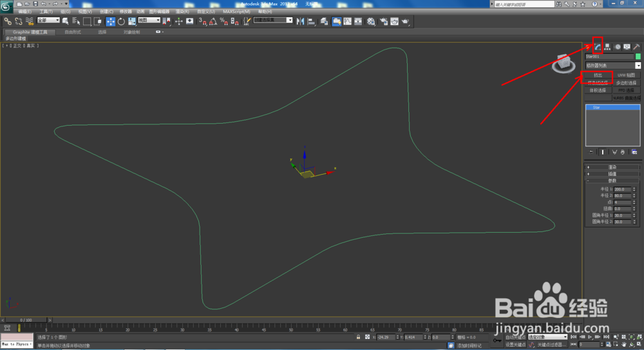The height and width of the screenshot is (350, 644).
Task: Activate the Select and Scale tool
Action: (132, 21)
